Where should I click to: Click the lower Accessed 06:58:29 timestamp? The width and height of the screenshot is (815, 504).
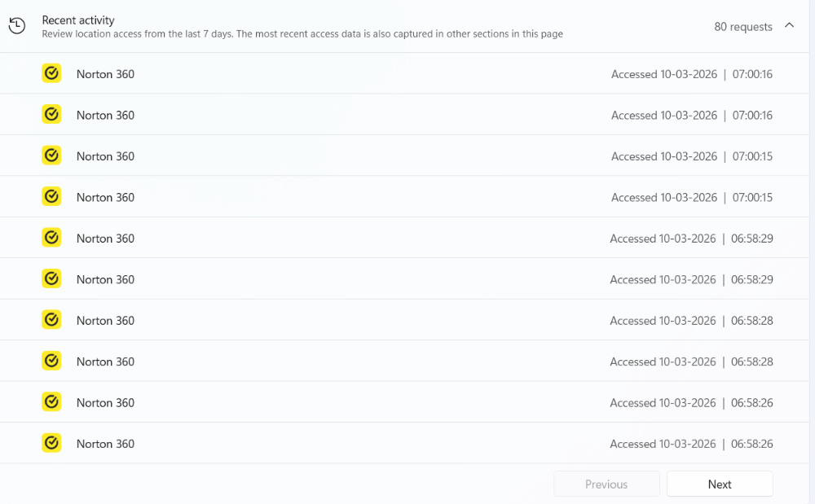(691, 280)
